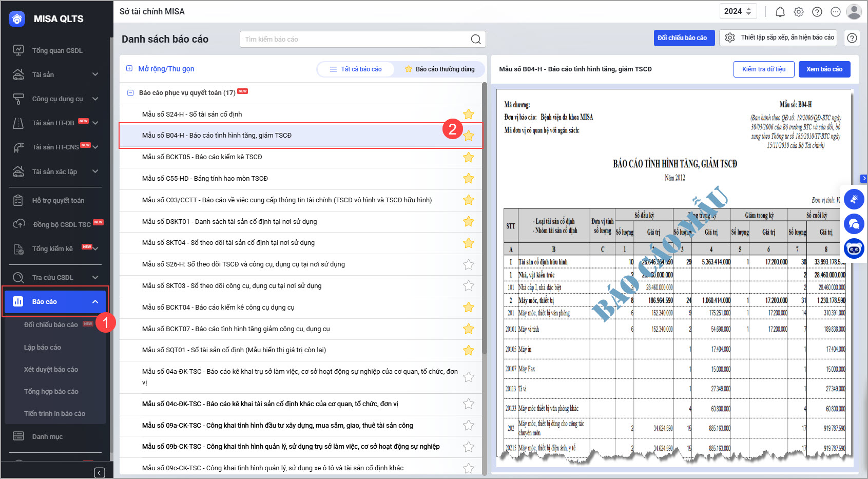868x479 pixels.
Task: Open the user avatar profile menu
Action: coord(854,12)
